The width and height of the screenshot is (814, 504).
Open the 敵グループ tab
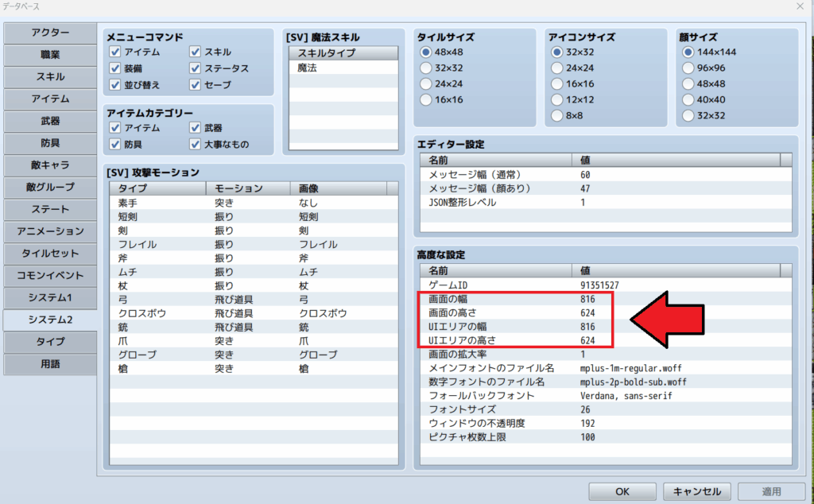tap(50, 188)
